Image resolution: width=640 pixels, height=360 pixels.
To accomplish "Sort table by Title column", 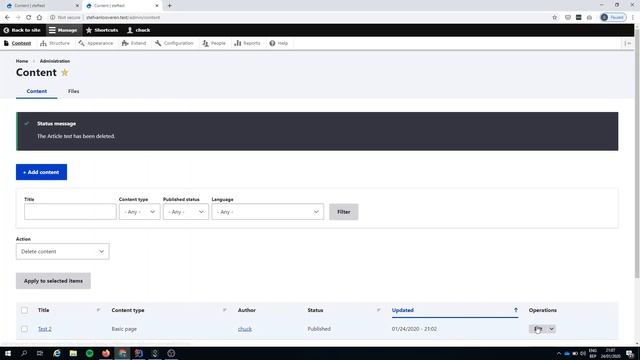I will [x=44, y=310].
